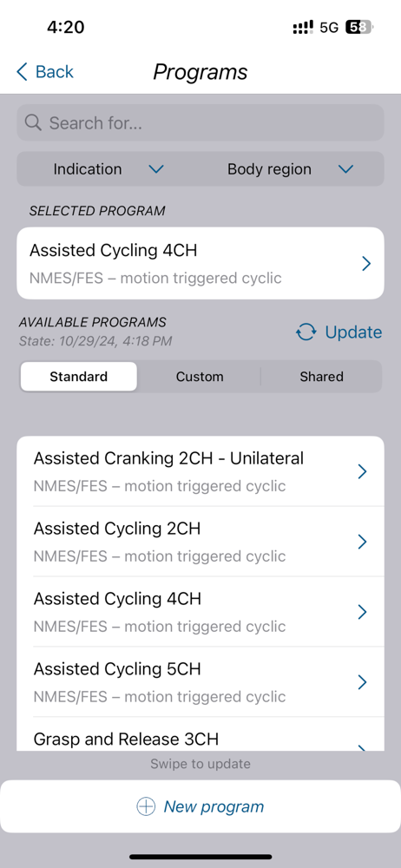Viewport: 401px width, 868px height.
Task: Tap the back arrow chevron icon
Action: tap(22, 72)
